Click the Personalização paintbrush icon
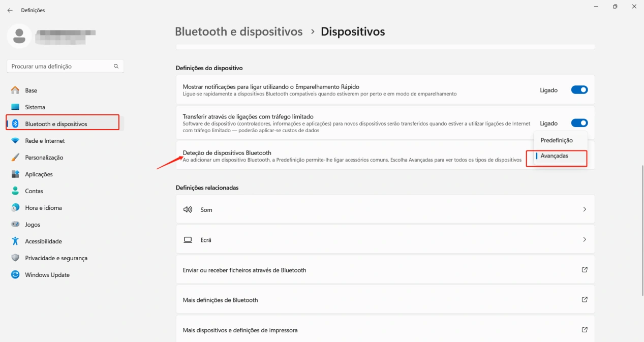644x342 pixels. pos(15,158)
